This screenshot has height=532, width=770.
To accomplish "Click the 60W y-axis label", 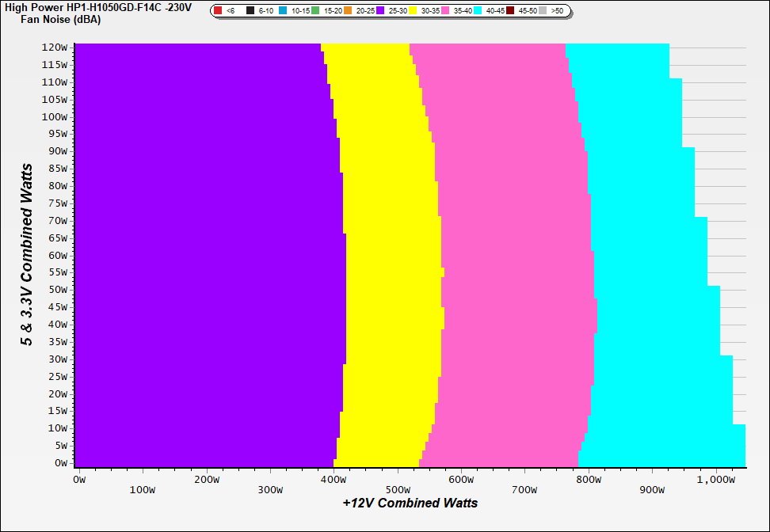I will (59, 255).
